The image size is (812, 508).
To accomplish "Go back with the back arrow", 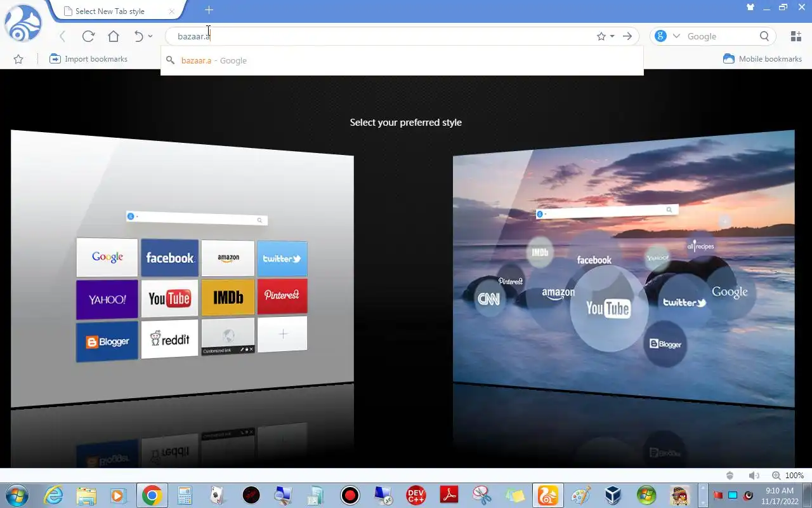I will tap(62, 36).
